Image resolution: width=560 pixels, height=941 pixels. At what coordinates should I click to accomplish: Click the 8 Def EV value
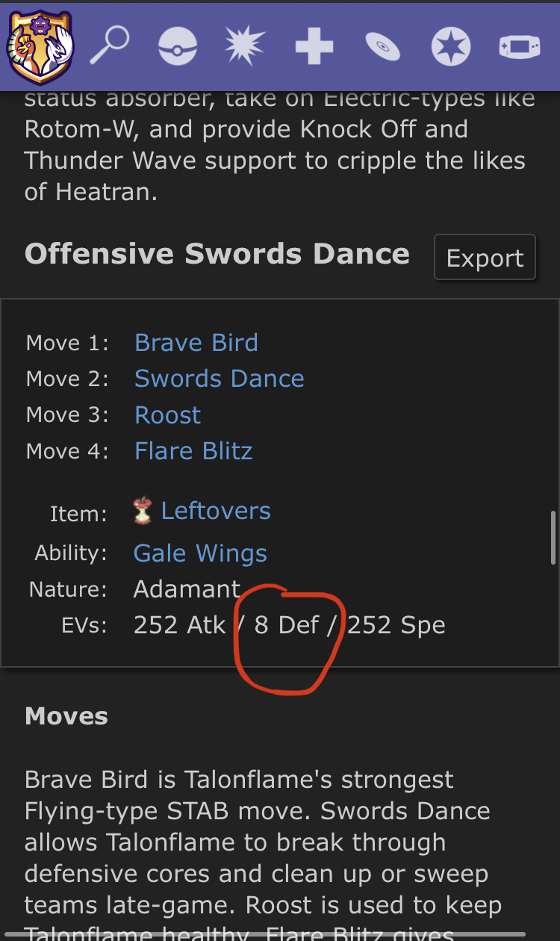[x=287, y=625]
